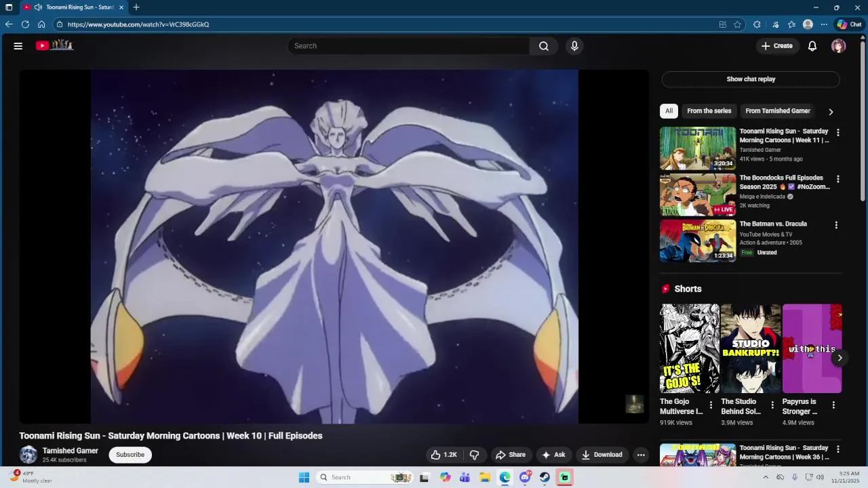The image size is (868, 488).
Task: Switch to the Toonami Rising Sun browser tab
Action: click(x=73, y=7)
